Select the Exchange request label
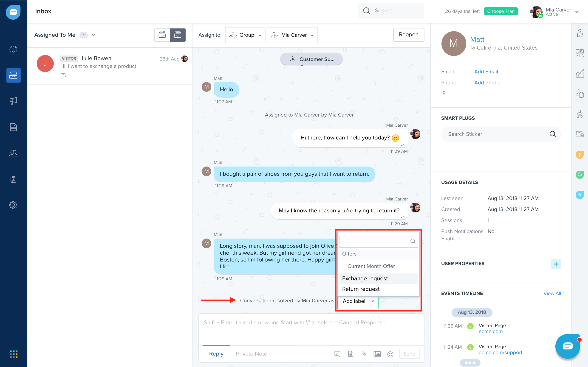Viewport: 588px width, 367px height. (x=365, y=278)
